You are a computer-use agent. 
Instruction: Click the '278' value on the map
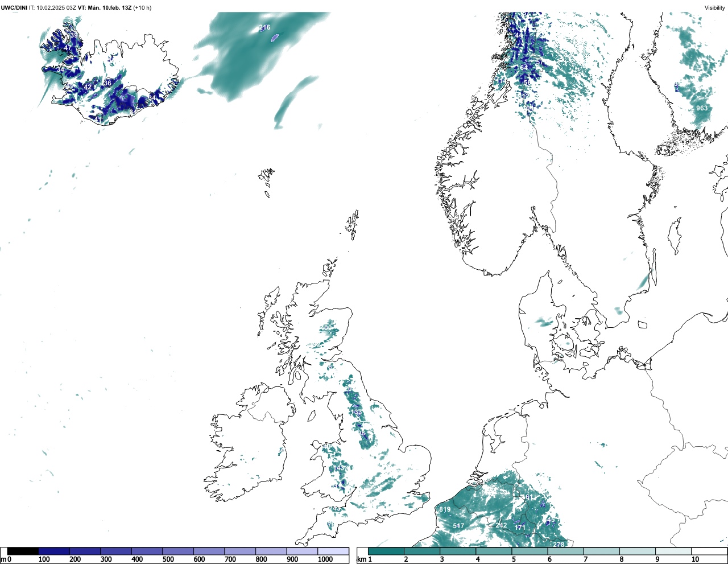click(559, 545)
